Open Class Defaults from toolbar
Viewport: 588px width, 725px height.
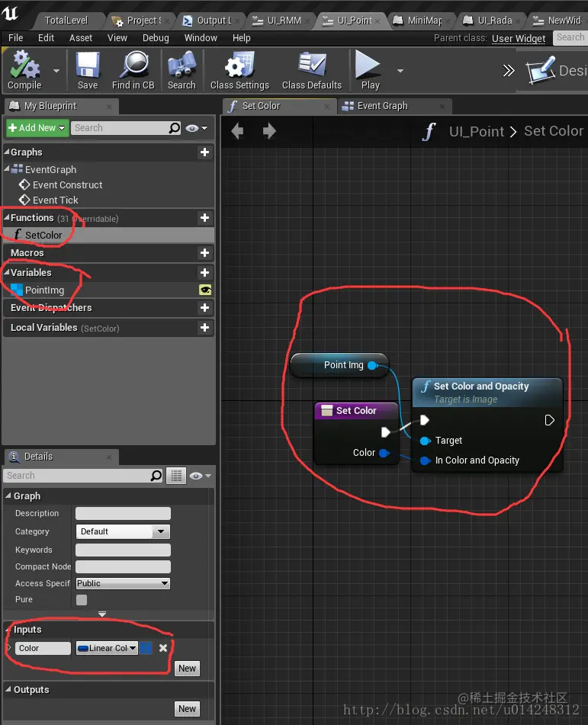point(312,70)
